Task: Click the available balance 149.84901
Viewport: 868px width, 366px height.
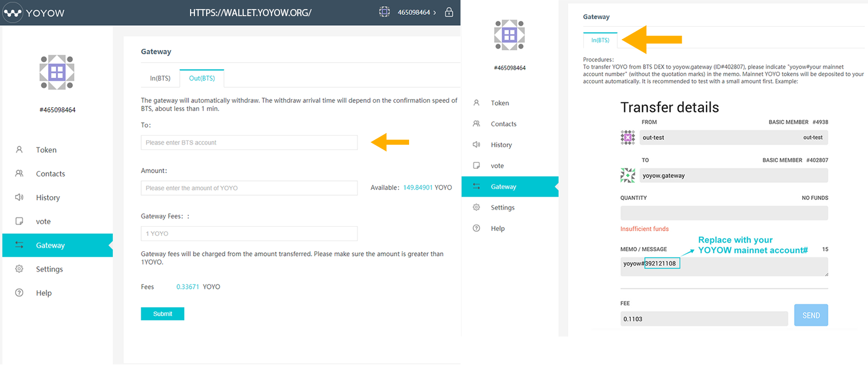Action: point(418,188)
